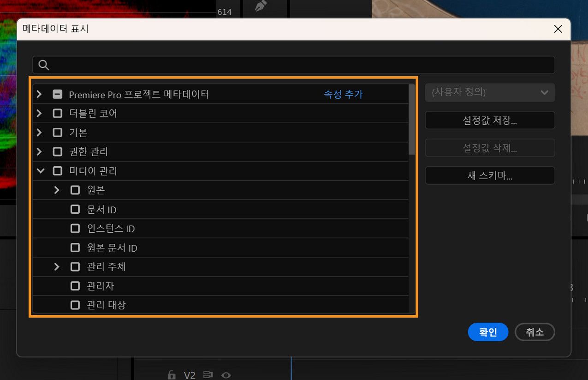Click the source patching icon next to V2
Viewport: 588px width, 380px height.
(208, 375)
